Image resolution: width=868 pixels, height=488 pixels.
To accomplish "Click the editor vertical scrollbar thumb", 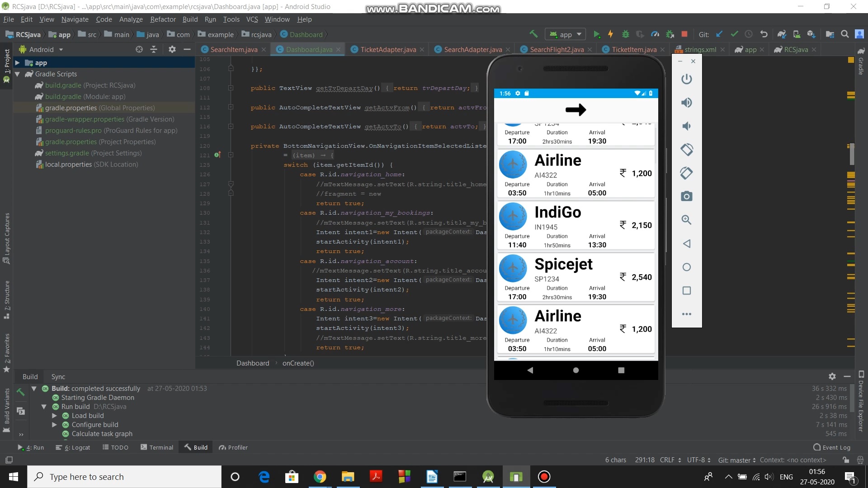I will click(852, 154).
